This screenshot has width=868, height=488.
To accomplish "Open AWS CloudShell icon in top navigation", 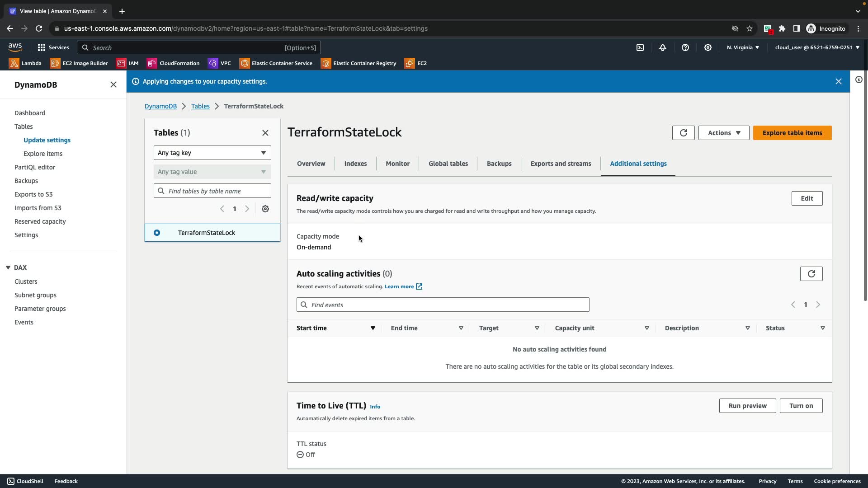I will click(640, 47).
